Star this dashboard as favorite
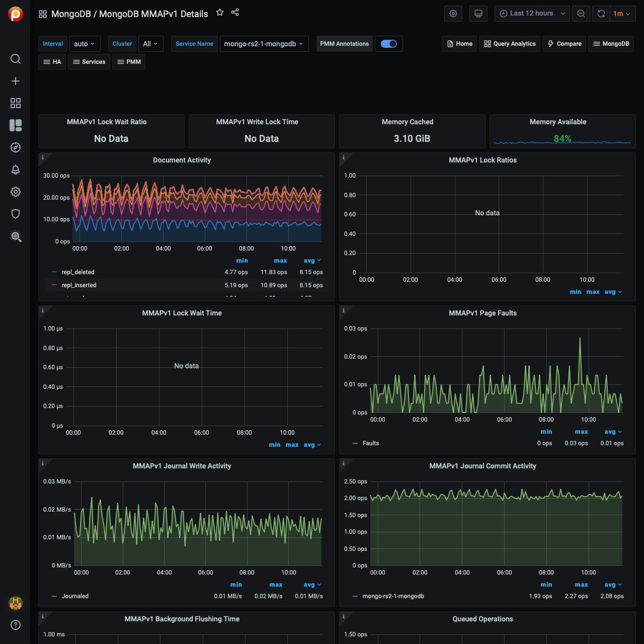This screenshot has height=644, width=644. click(220, 13)
